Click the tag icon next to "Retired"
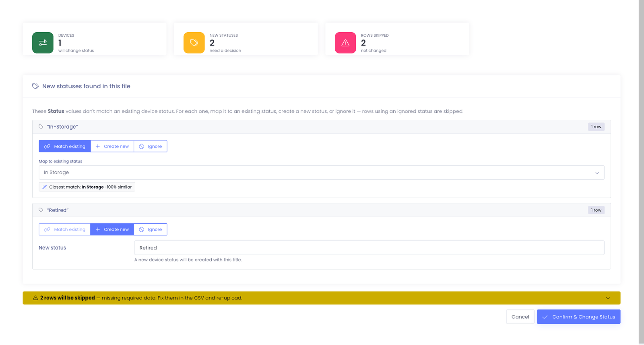Screen dimensions: 644x345 pos(41,210)
